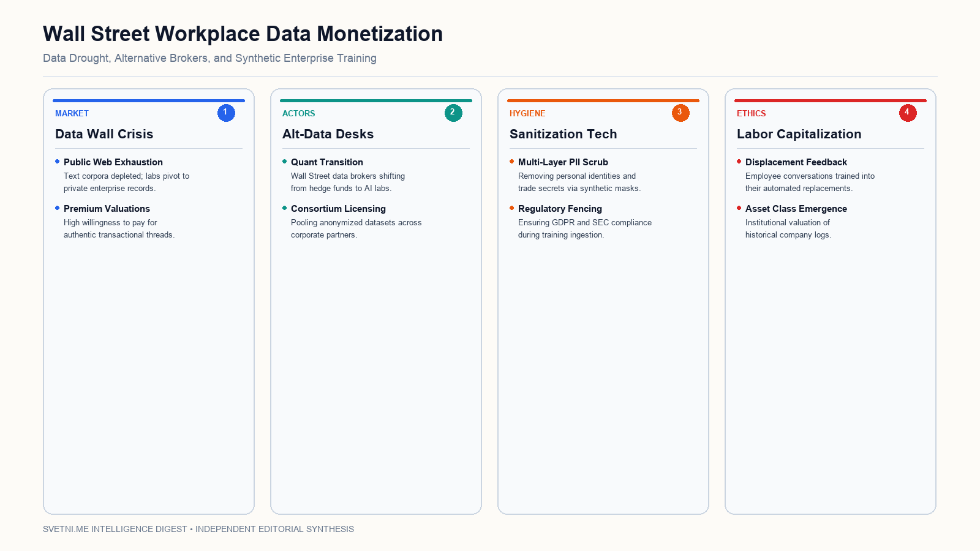
Task: Click the subtitle beginning Data Drought, Alternative Brokers
Action: click(x=209, y=58)
